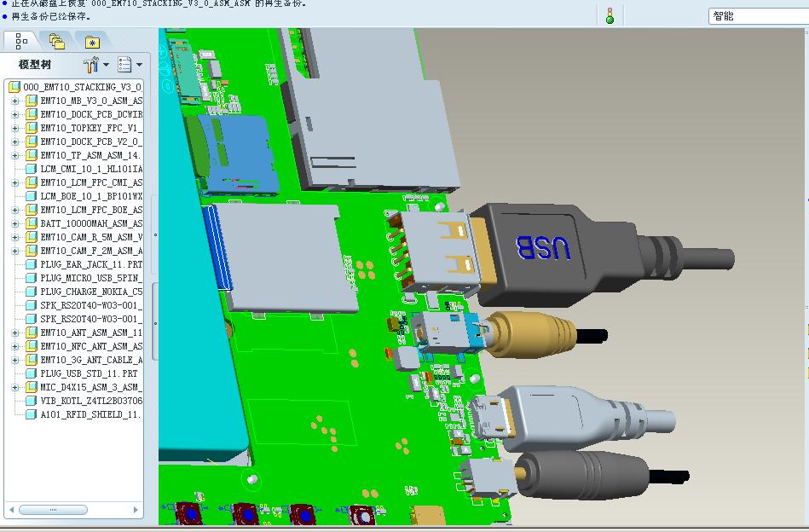Open the Folder Browser navigator tab
Viewport: 809px width, 532px height.
pyautogui.click(x=57, y=41)
